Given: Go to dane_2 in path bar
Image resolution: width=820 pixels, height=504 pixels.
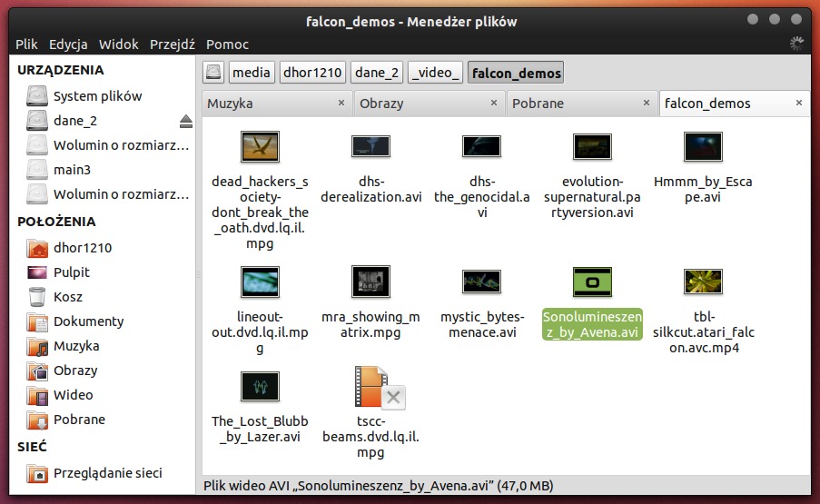Looking at the screenshot, I should coord(377,72).
